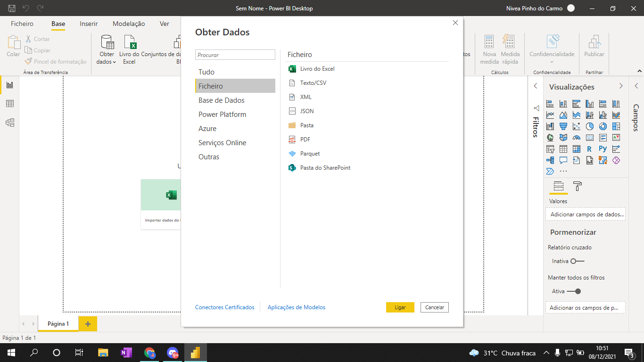Select the area chart visual
Image resolution: width=644 pixels, height=362 pixels.
click(x=563, y=115)
